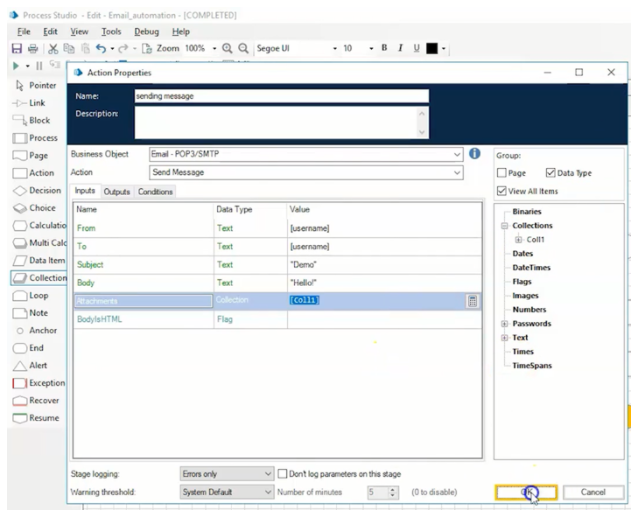Screen dimensions: 640x519
Task: Click the Description text field
Action: pyautogui.click(x=275, y=122)
